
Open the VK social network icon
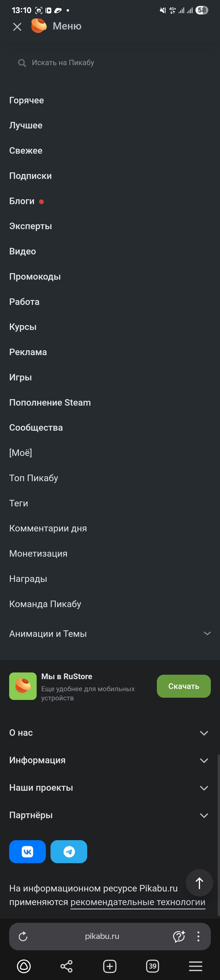point(27,851)
